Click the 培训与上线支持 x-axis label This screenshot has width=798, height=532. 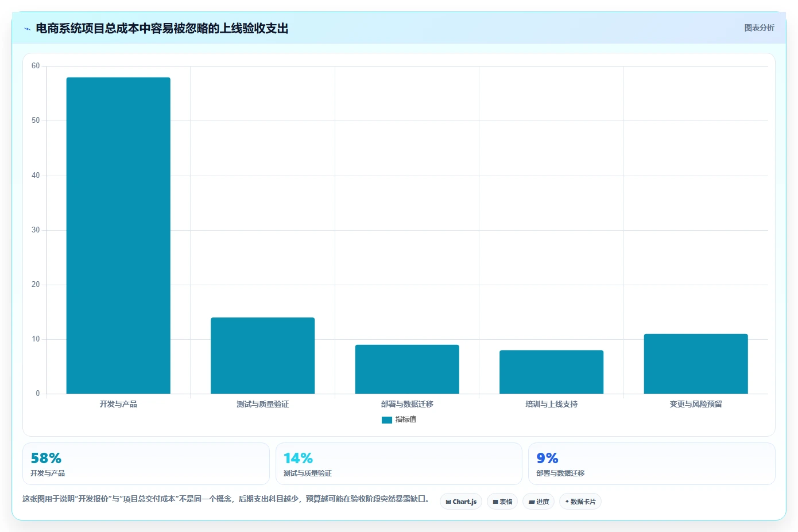click(551, 404)
